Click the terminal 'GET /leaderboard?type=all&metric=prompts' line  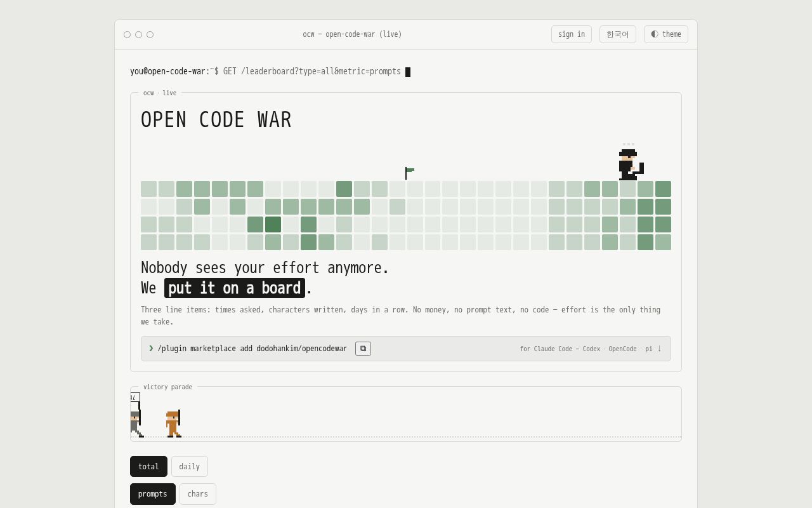[x=312, y=72]
